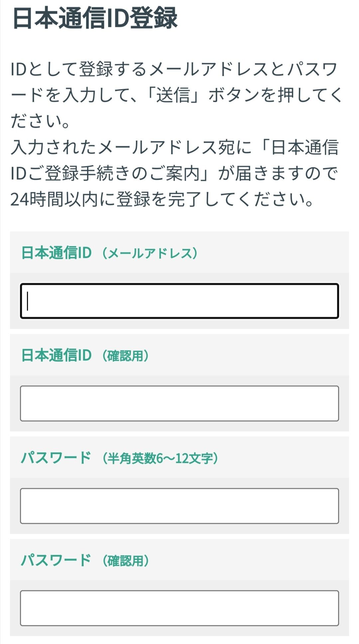The width and height of the screenshot is (359, 644).
Task: Click the blinking text cursor in email field
Action: click(x=28, y=301)
